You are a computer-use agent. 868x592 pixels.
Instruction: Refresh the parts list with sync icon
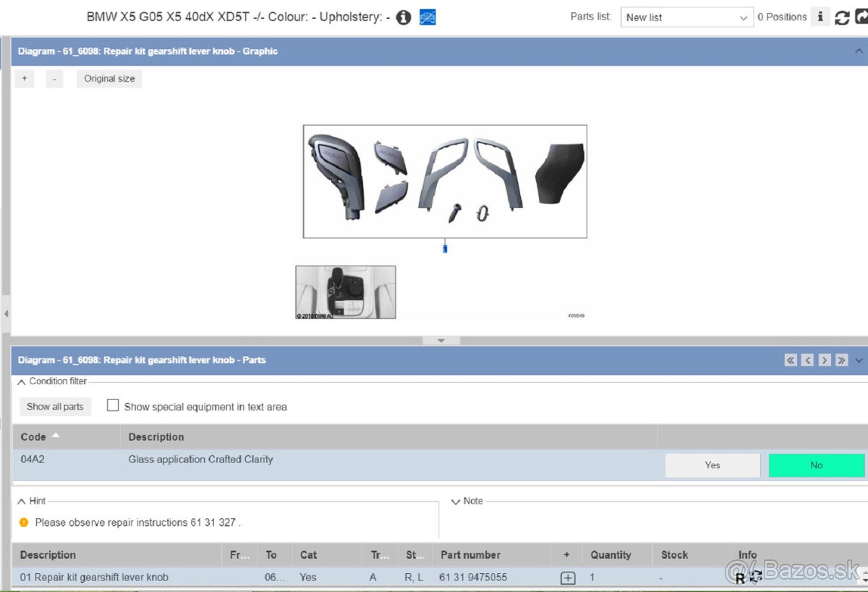(x=842, y=17)
